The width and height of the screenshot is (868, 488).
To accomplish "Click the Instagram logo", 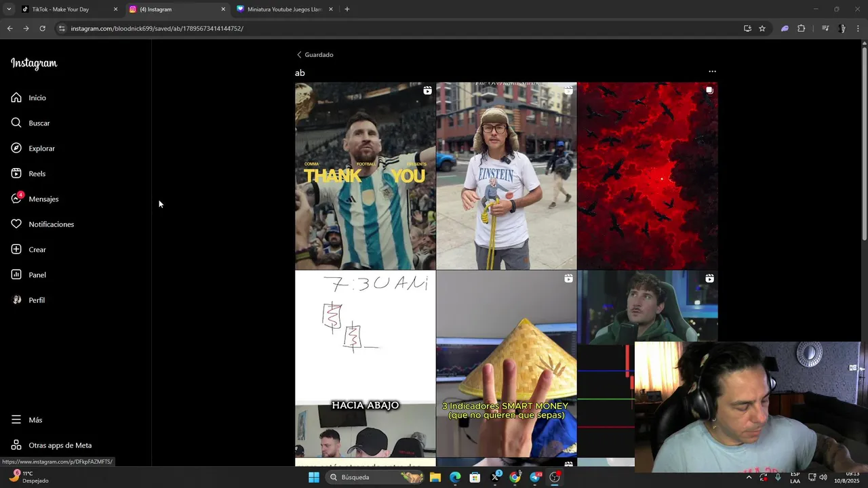I will tap(34, 64).
